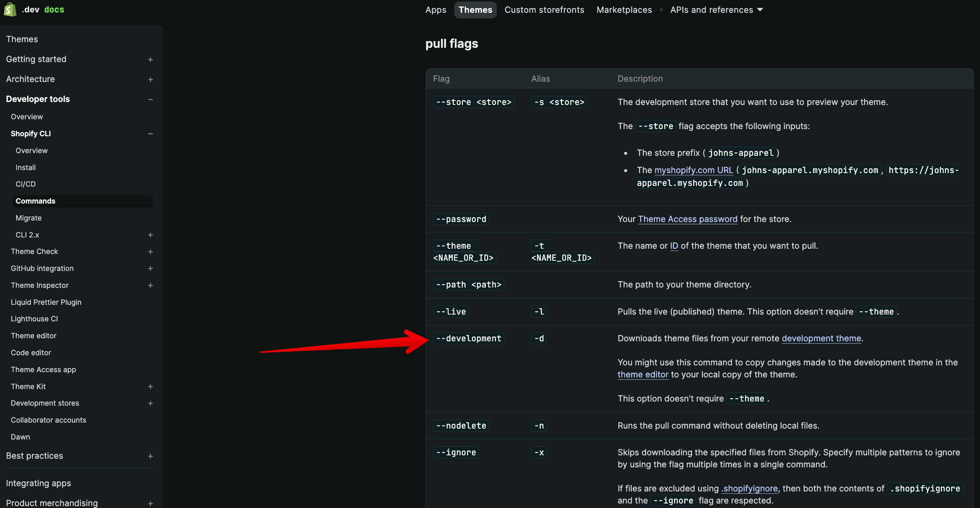This screenshot has width=980, height=508.
Task: Open the theme editor link
Action: pos(643,374)
